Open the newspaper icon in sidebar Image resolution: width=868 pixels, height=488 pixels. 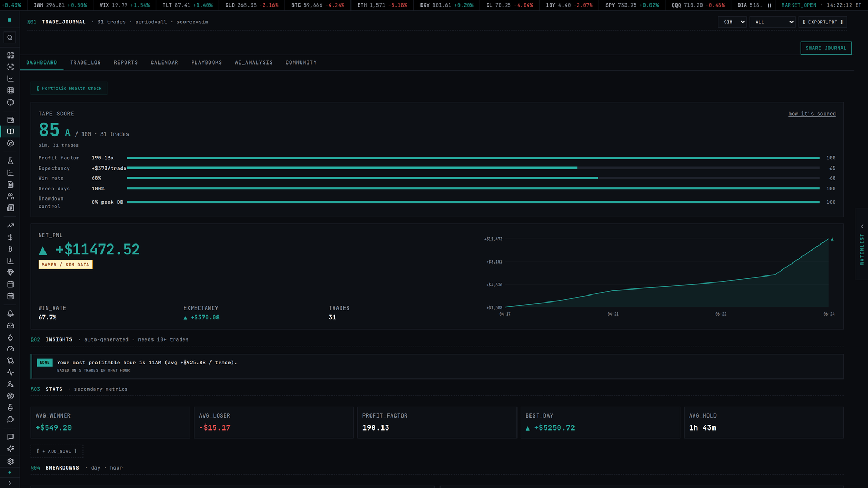point(10,208)
